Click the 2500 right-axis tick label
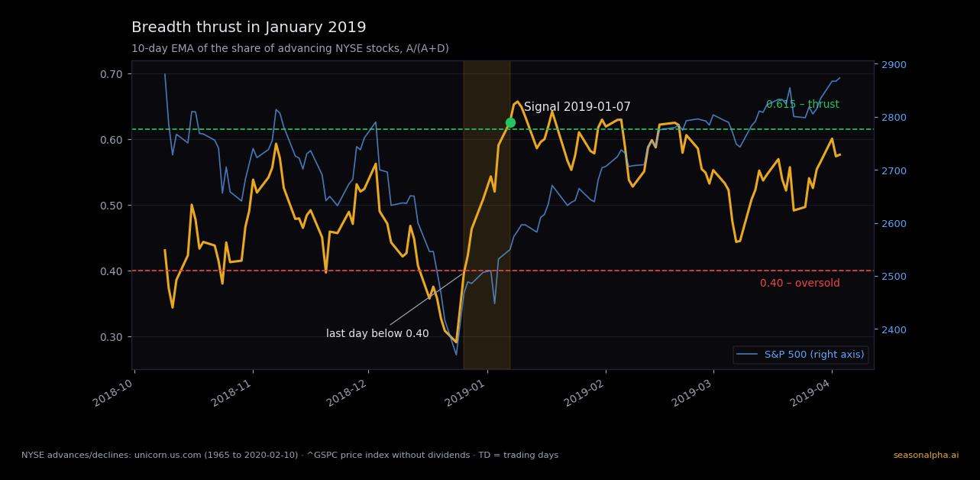Image resolution: width=980 pixels, height=480 pixels. click(895, 277)
